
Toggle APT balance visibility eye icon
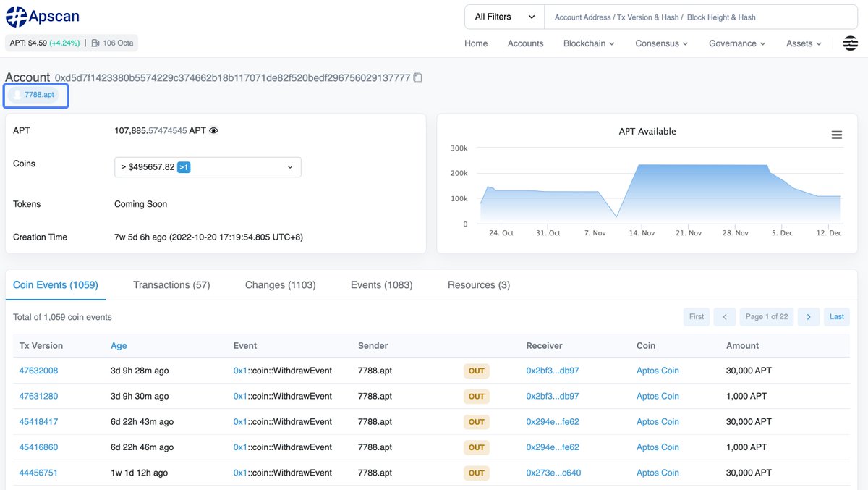coord(213,131)
